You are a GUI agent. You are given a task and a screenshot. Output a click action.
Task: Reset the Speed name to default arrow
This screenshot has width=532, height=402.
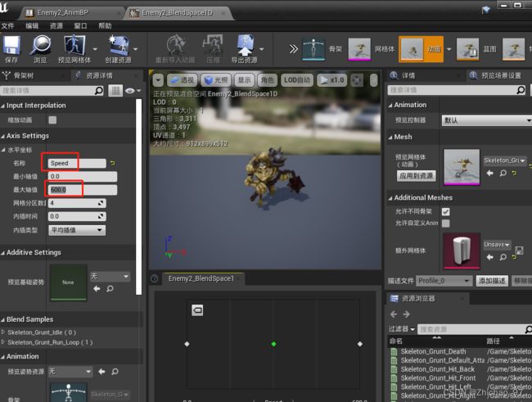click(x=113, y=163)
